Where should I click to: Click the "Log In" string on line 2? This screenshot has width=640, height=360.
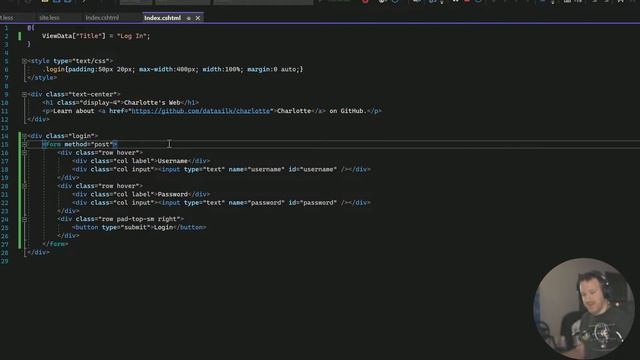[131, 36]
